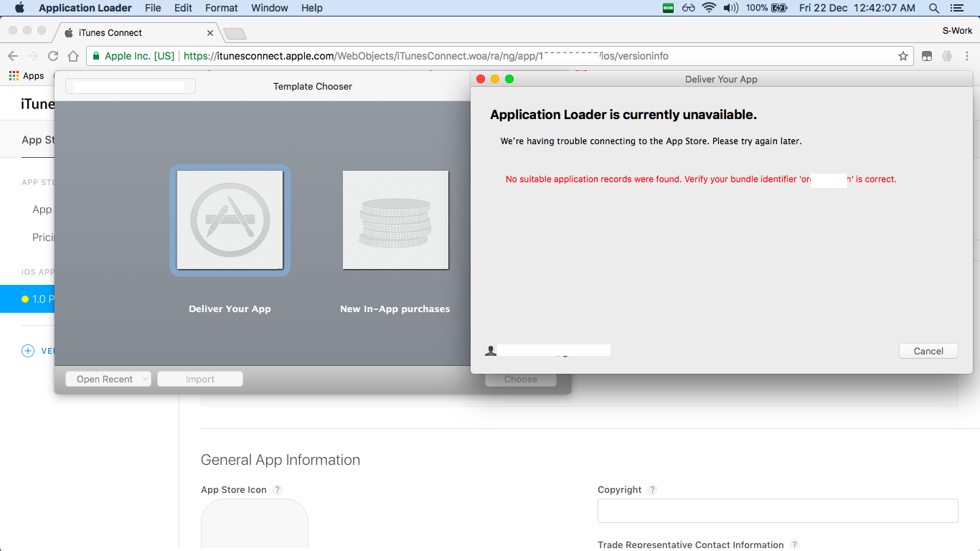Screen dimensions: 980x551
Task: Click the eyeglasses menu bar icon
Action: 689,8
